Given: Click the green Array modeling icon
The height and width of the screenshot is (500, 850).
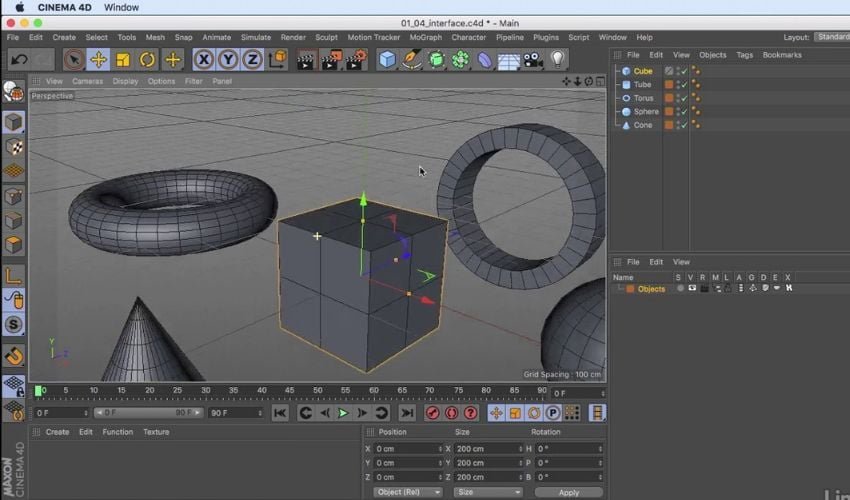Looking at the screenshot, I should pos(460,59).
